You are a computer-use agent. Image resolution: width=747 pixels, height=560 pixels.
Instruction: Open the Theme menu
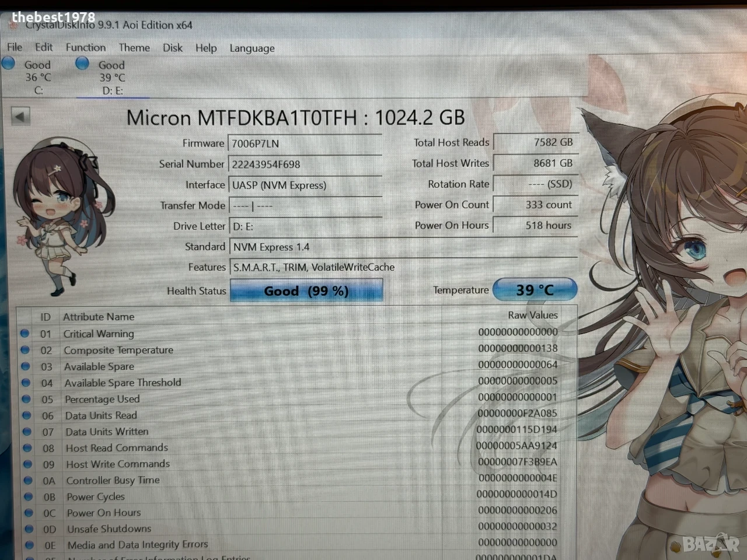pyautogui.click(x=134, y=47)
